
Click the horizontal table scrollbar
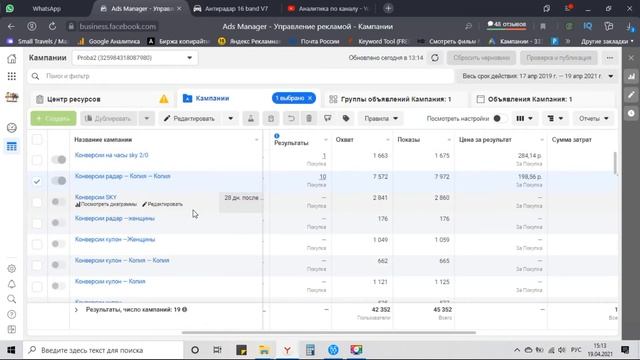tap(329, 332)
